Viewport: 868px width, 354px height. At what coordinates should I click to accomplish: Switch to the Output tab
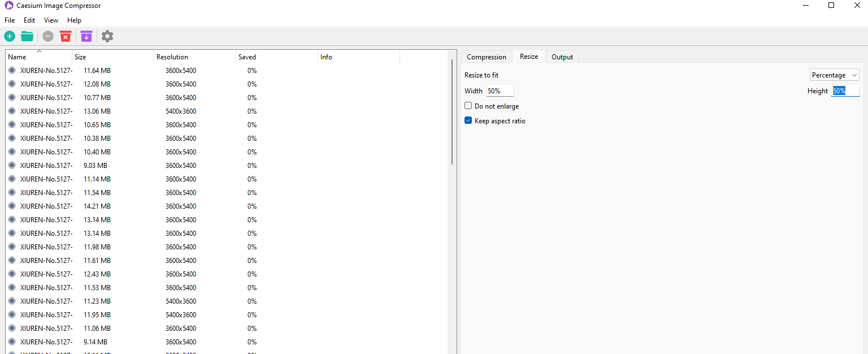[x=562, y=57]
